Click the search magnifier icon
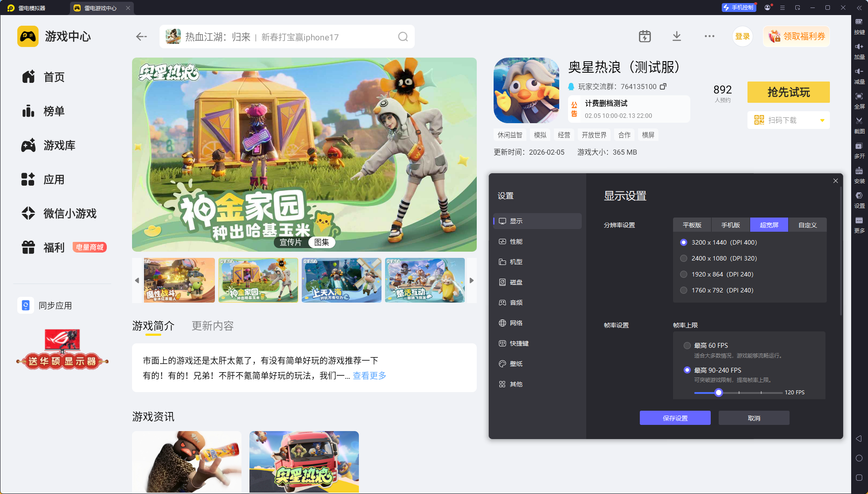Image resolution: width=868 pixels, height=494 pixels. [x=402, y=37]
